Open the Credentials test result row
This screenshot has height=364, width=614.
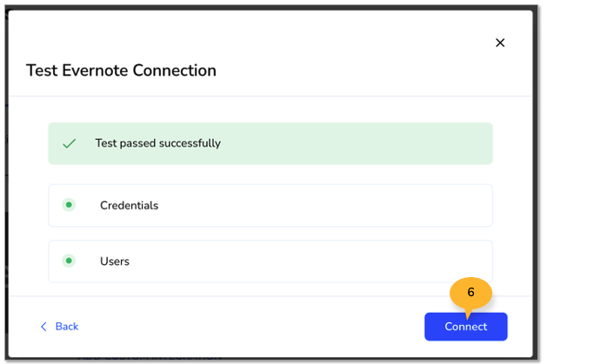pyautogui.click(x=270, y=205)
